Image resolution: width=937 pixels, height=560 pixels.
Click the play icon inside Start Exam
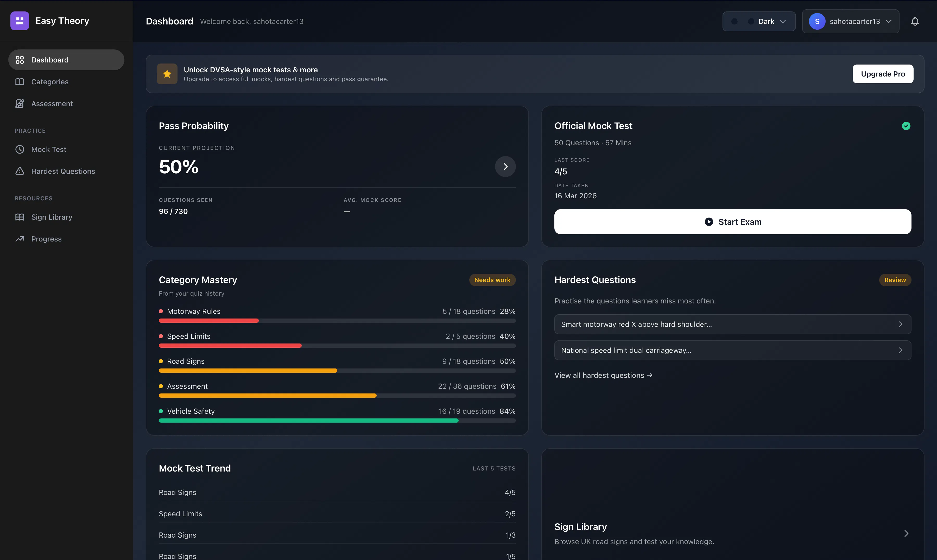tap(709, 222)
